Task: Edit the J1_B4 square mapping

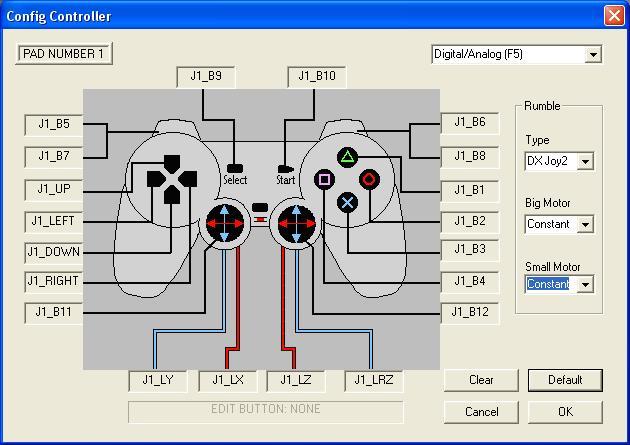Action: 470,282
